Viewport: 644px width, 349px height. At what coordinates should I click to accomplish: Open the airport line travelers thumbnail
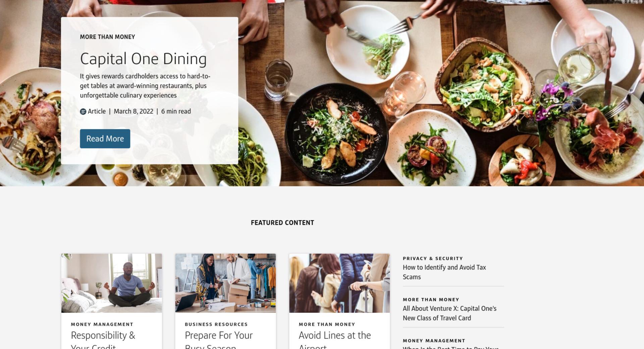pyautogui.click(x=339, y=283)
